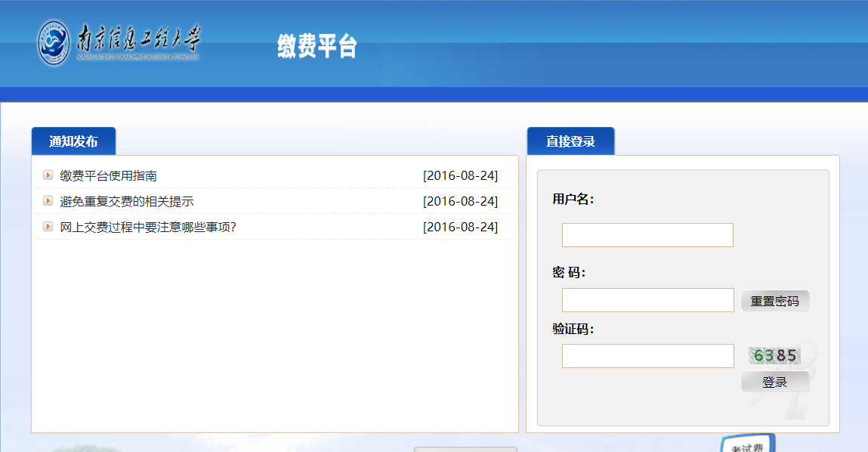The image size is (868, 452).
Task: Click the 考试费 icon at bottom right
Action: point(747,444)
